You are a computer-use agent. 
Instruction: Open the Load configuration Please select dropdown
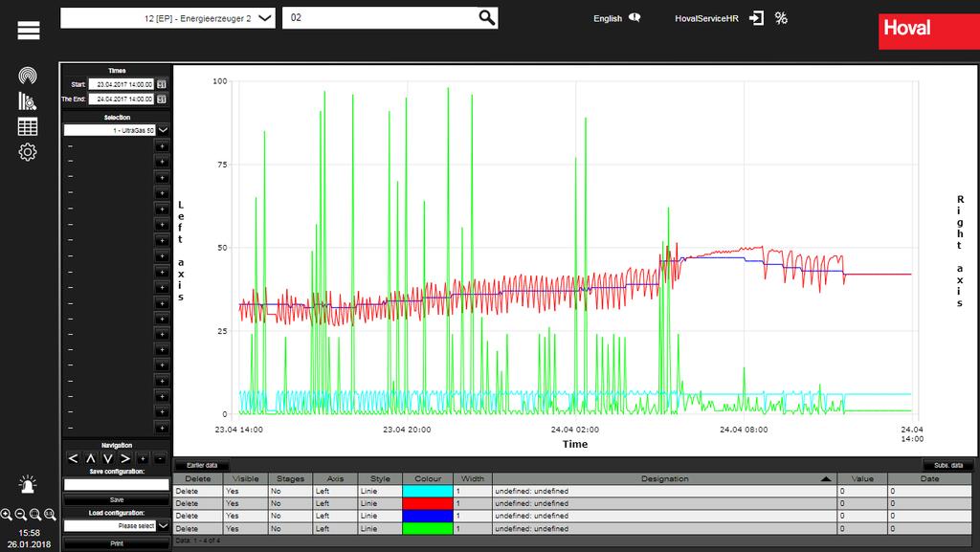(x=116, y=526)
